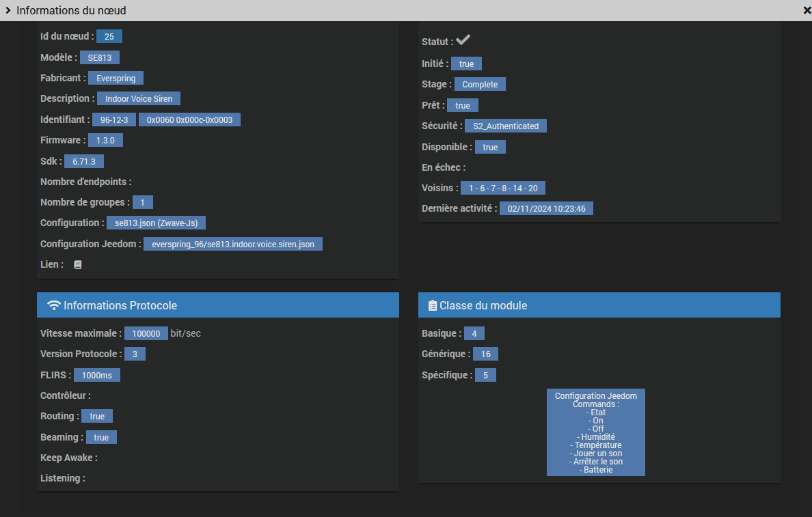This screenshot has width=812, height=517.
Task: Click the En échec label
Action: tap(444, 167)
